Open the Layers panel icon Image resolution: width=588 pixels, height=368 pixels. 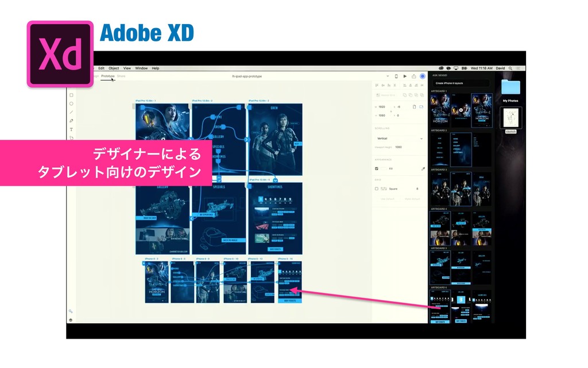71,320
